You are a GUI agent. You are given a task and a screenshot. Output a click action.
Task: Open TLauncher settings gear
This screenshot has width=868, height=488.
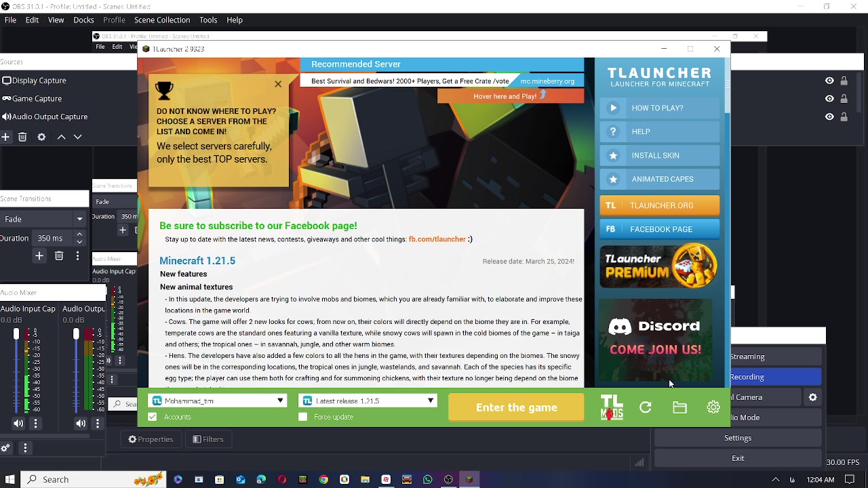pyautogui.click(x=713, y=407)
